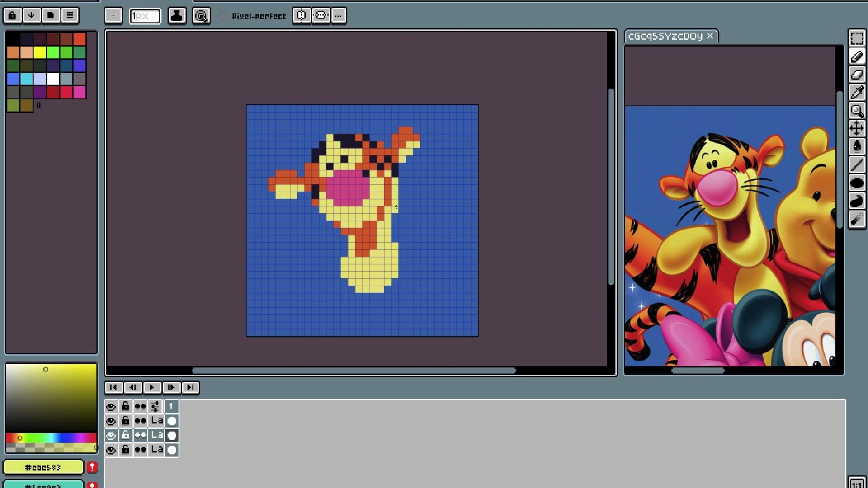Select the Zoom tool
Image resolution: width=868 pixels, height=488 pixels.
click(857, 111)
